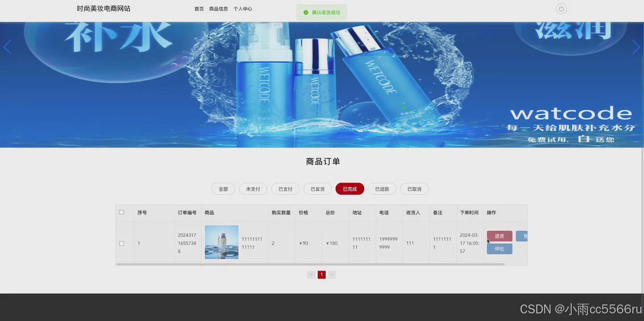Open the 个人中心 menu item
The width and height of the screenshot is (644, 321).
(x=243, y=9)
